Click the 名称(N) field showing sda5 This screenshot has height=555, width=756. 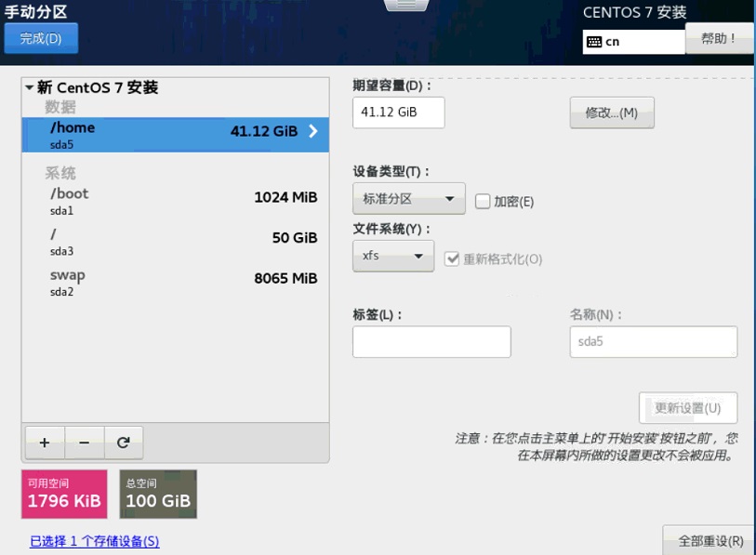[x=654, y=342]
